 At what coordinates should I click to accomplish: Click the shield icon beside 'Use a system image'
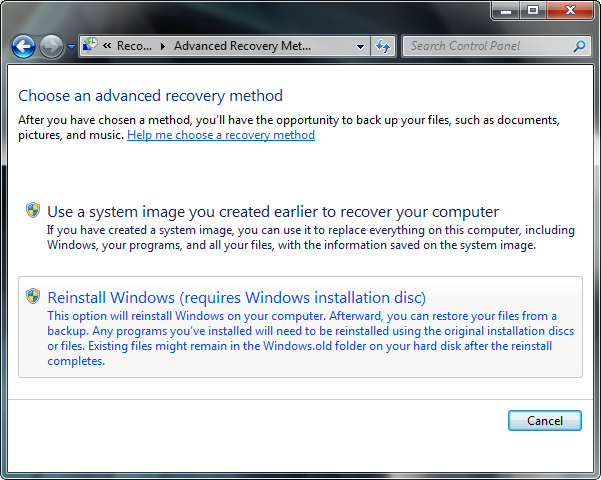[x=33, y=210]
